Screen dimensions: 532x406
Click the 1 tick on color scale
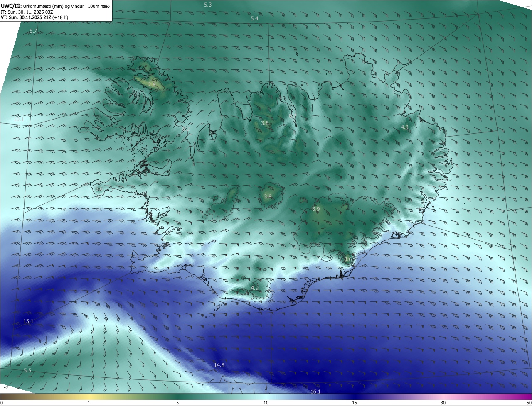tap(89, 403)
